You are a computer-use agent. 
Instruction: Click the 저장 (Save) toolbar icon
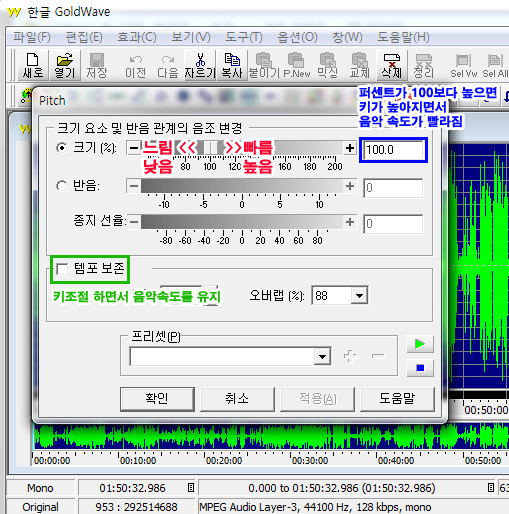point(97,65)
